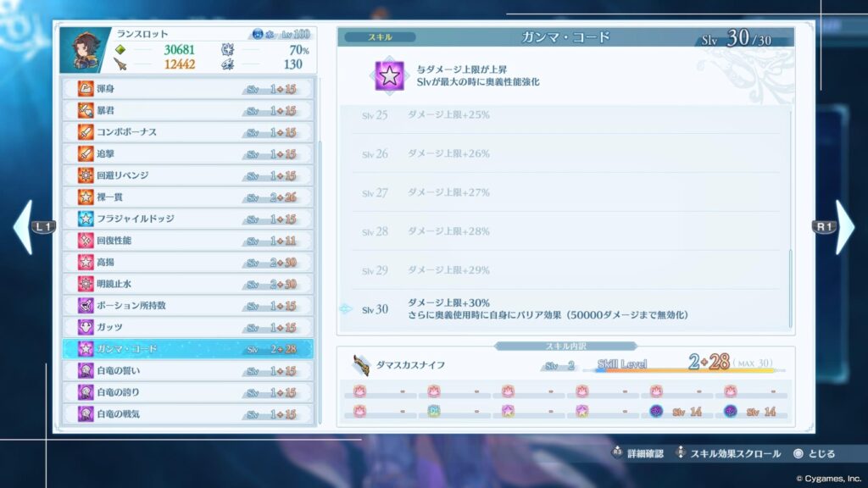Select the 渾身 skill icon
868x488 pixels.
(x=86, y=89)
